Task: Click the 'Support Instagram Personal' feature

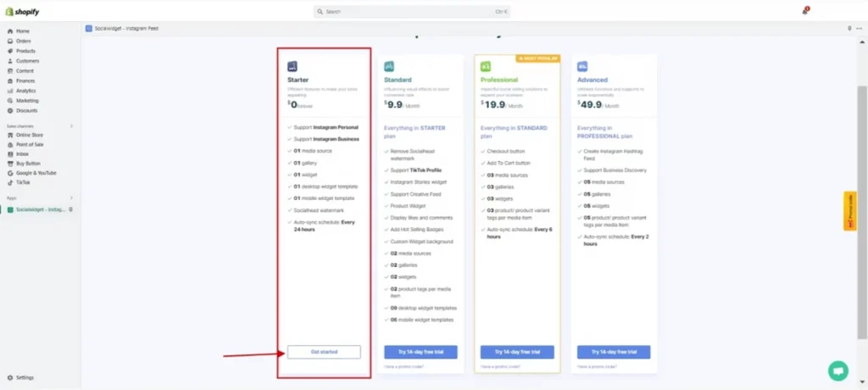Action: (326, 127)
